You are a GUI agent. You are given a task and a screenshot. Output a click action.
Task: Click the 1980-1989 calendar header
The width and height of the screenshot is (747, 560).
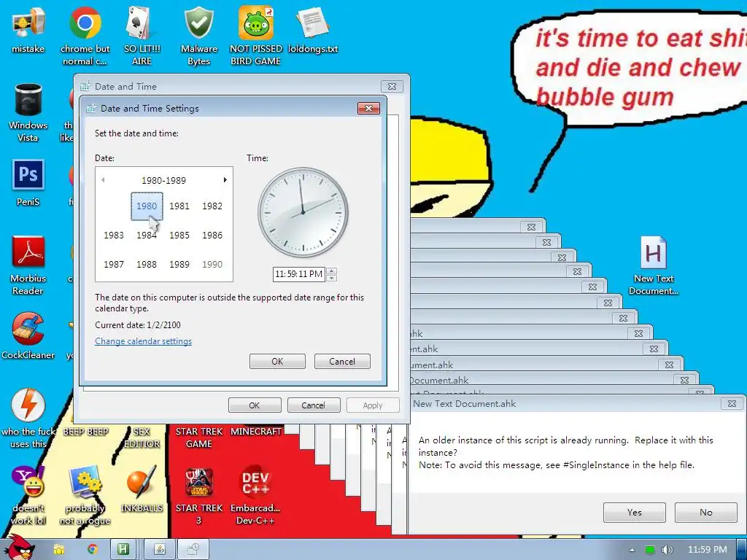(163, 181)
